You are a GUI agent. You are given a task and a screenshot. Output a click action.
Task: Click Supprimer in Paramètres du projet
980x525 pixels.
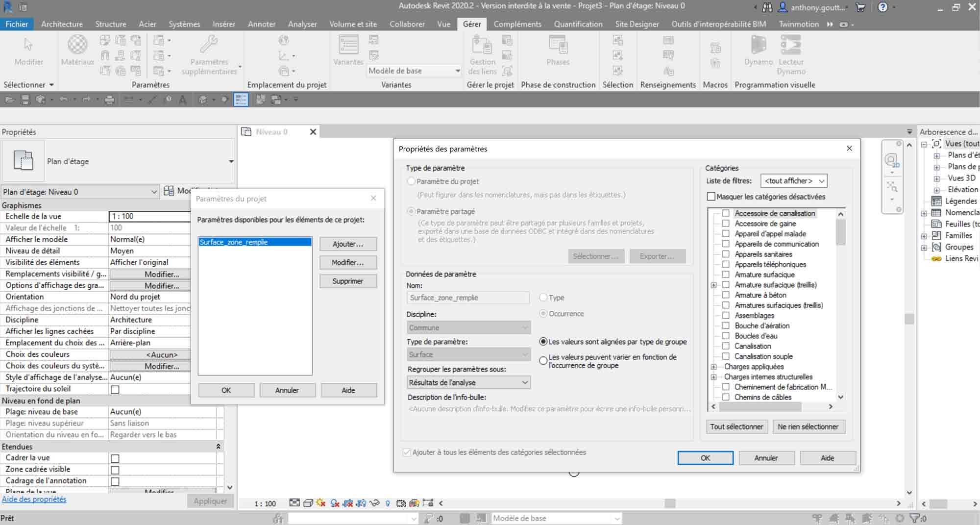point(348,281)
